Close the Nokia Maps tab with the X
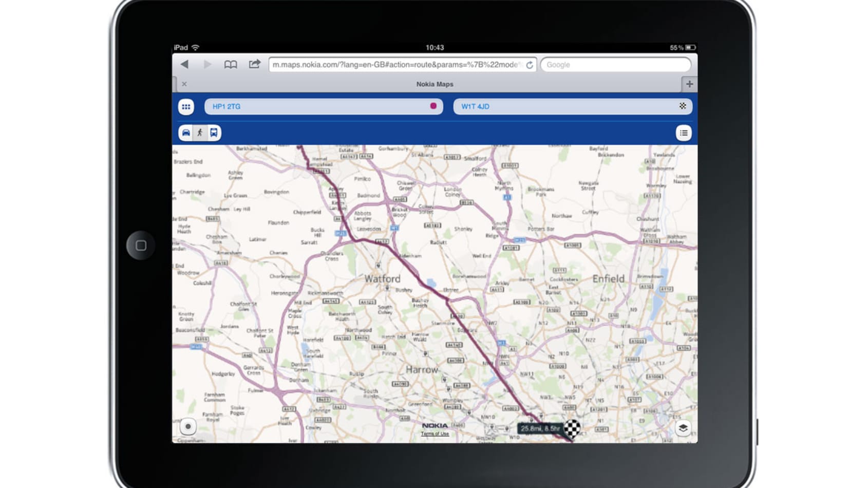The height and width of the screenshot is (488, 868). pos(184,84)
